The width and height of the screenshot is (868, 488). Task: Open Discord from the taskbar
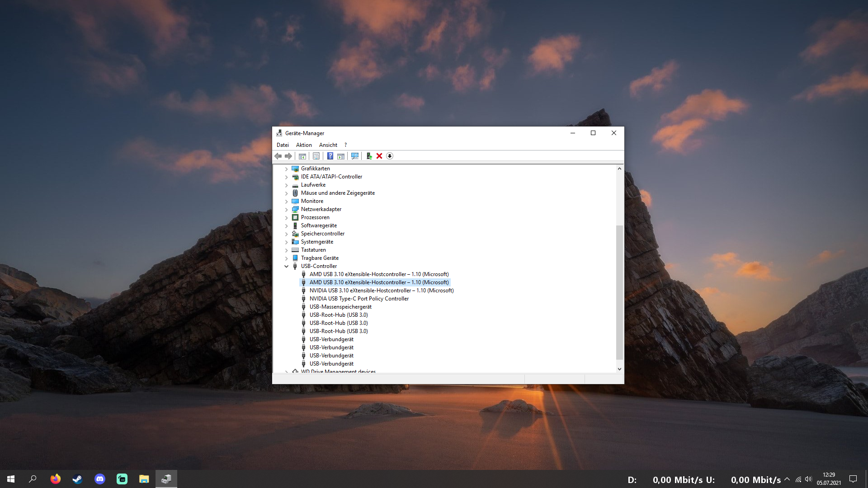(100, 479)
